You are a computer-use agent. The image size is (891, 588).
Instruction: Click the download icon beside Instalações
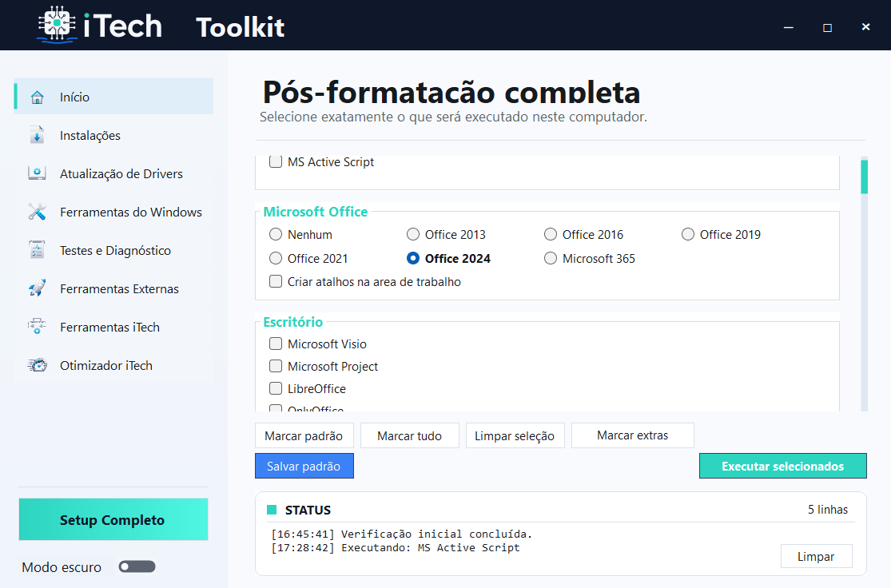click(37, 135)
